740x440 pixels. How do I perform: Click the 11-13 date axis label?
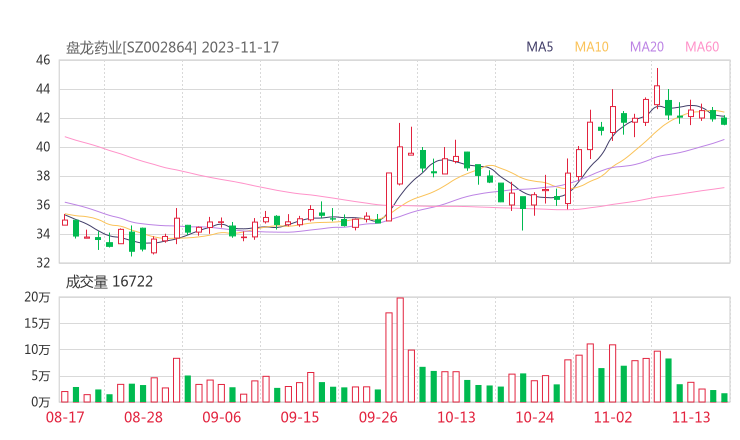[x=691, y=417]
